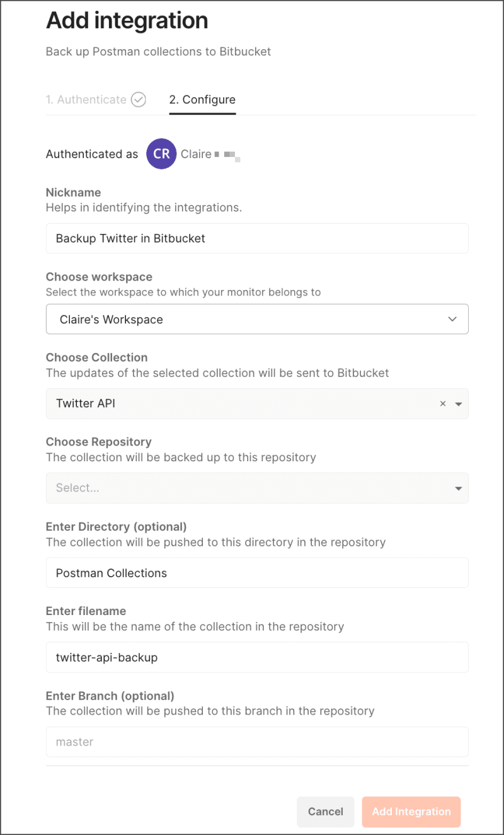Click the Authenticated as Claire label
The width and height of the screenshot is (504, 835).
(x=92, y=154)
